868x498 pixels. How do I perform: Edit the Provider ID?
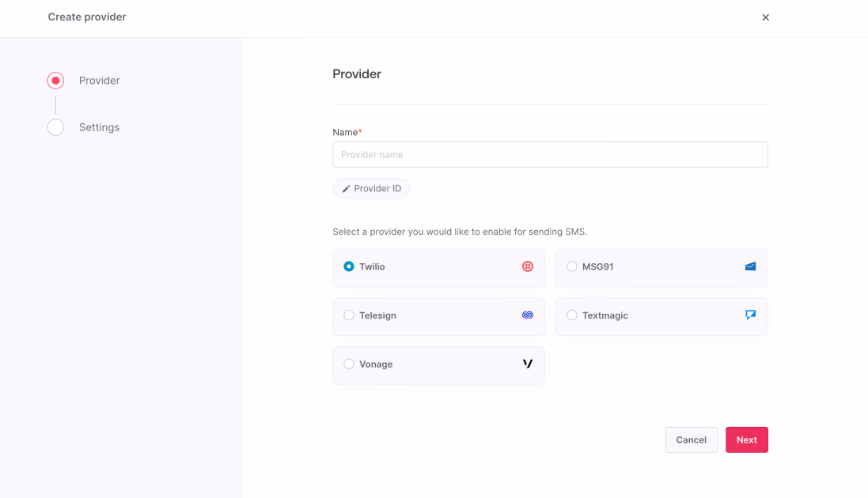pos(371,189)
